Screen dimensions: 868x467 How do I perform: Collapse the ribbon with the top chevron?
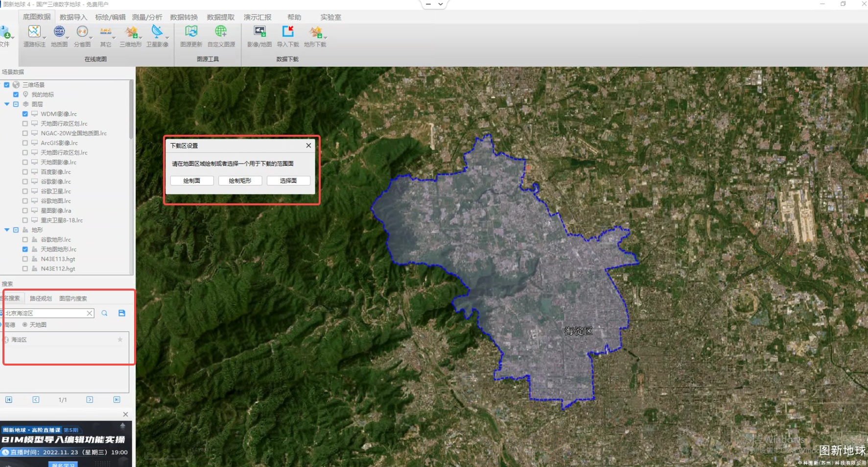(x=440, y=4)
